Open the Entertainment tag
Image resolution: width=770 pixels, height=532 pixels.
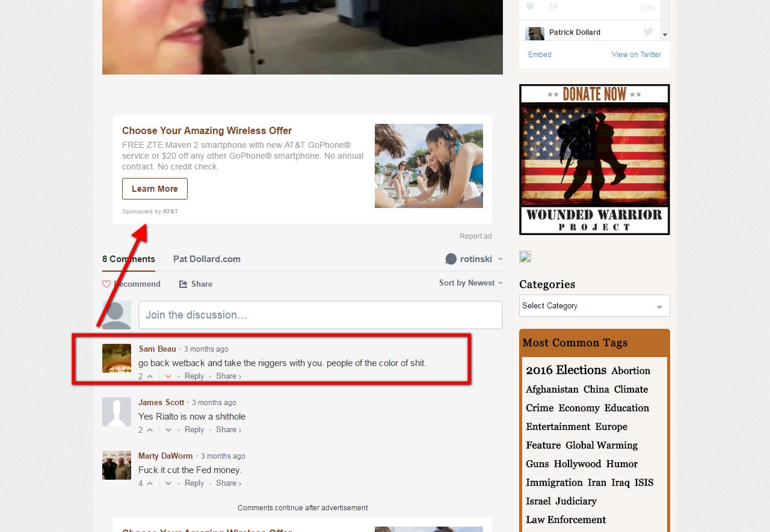pos(558,427)
